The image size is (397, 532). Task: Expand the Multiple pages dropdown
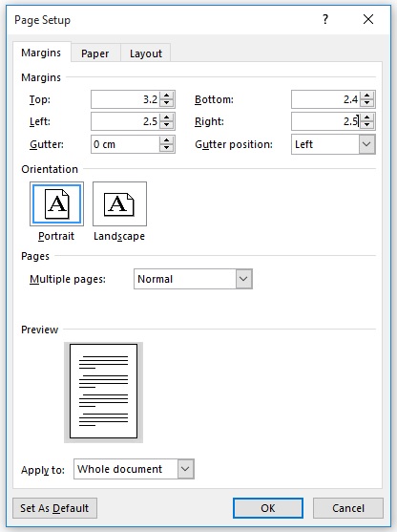point(243,279)
